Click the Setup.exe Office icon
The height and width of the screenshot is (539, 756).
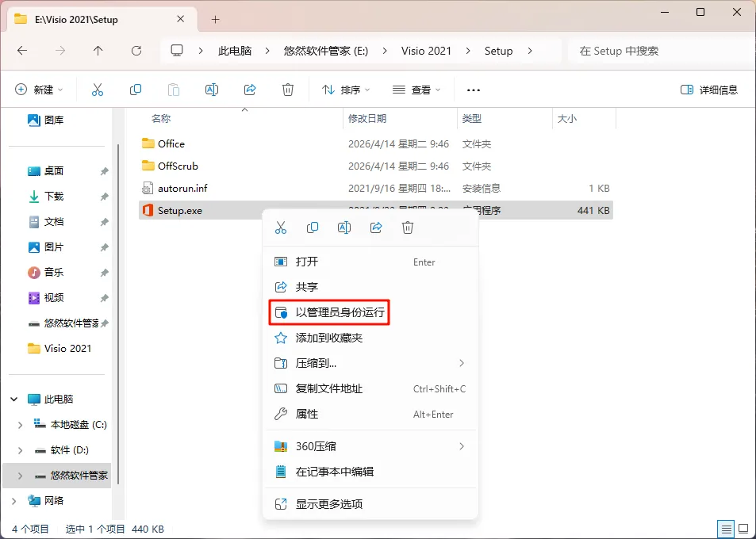(x=148, y=211)
